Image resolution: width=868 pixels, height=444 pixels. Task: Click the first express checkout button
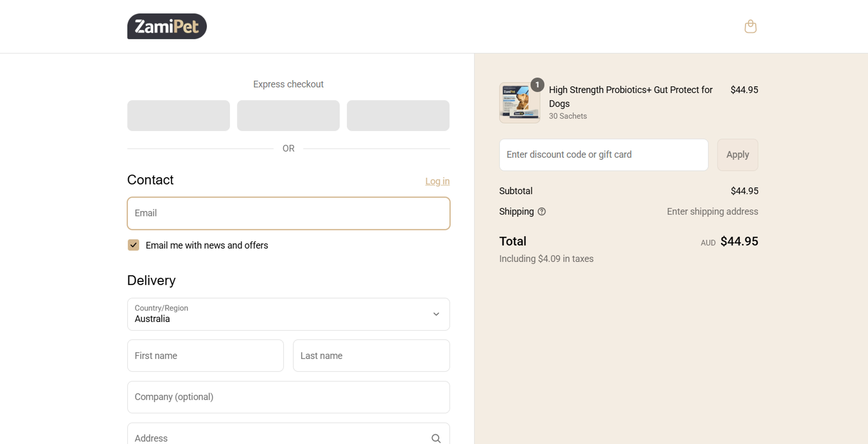pos(179,116)
